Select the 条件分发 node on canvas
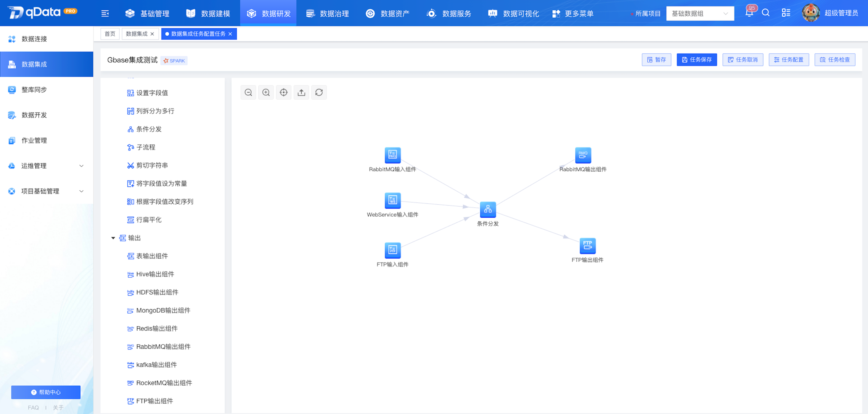Viewport: 868px width, 414px height. [x=488, y=210]
